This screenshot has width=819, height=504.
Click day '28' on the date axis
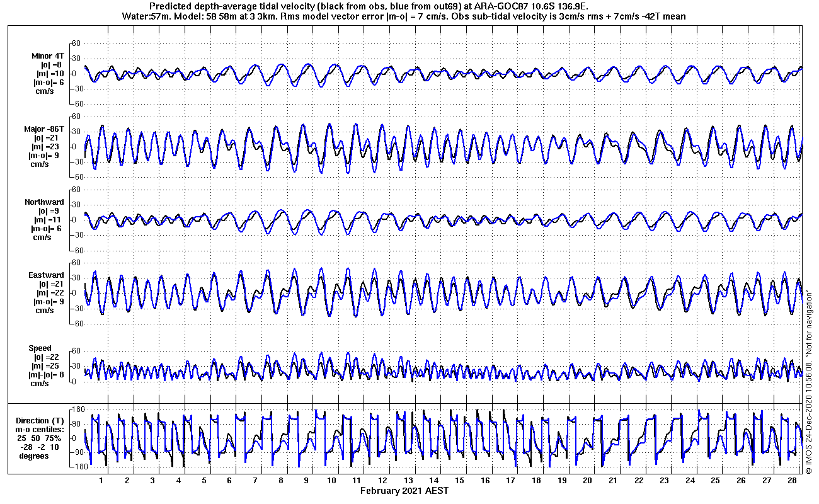point(793,481)
